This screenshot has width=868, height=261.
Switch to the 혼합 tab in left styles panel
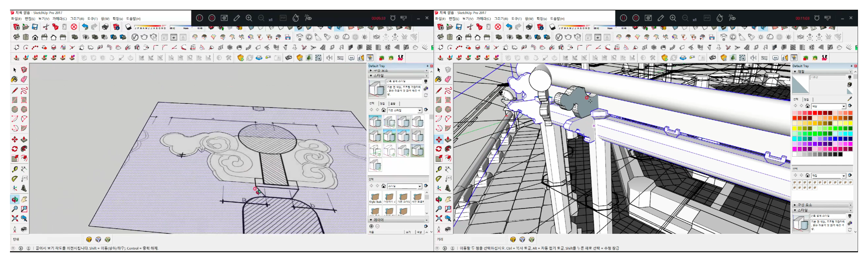coord(393,103)
